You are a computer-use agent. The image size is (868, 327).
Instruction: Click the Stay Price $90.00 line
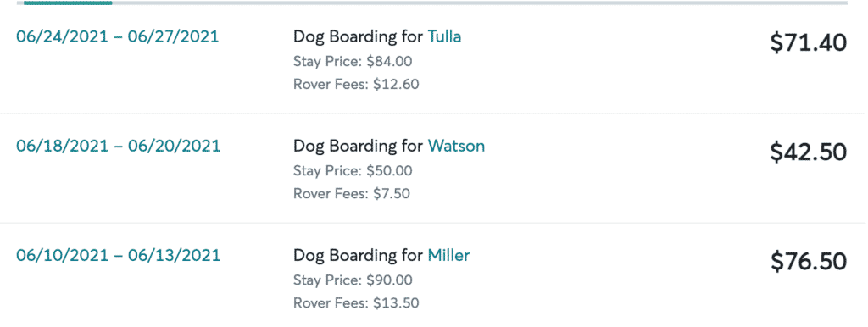click(x=353, y=280)
